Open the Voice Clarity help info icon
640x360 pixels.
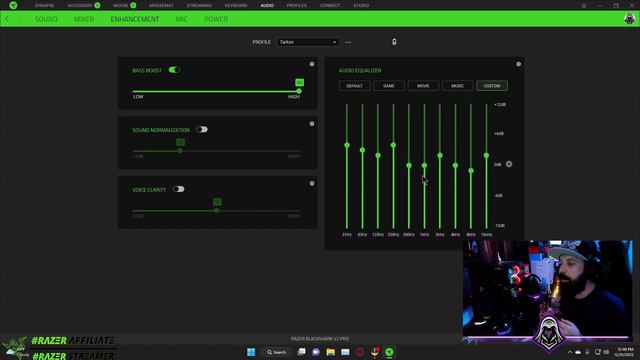312,183
